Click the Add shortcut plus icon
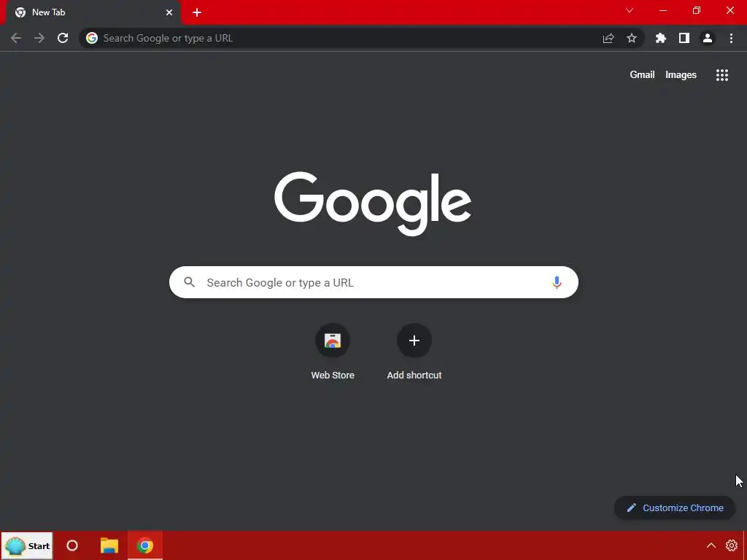This screenshot has height=560, width=747. [414, 341]
